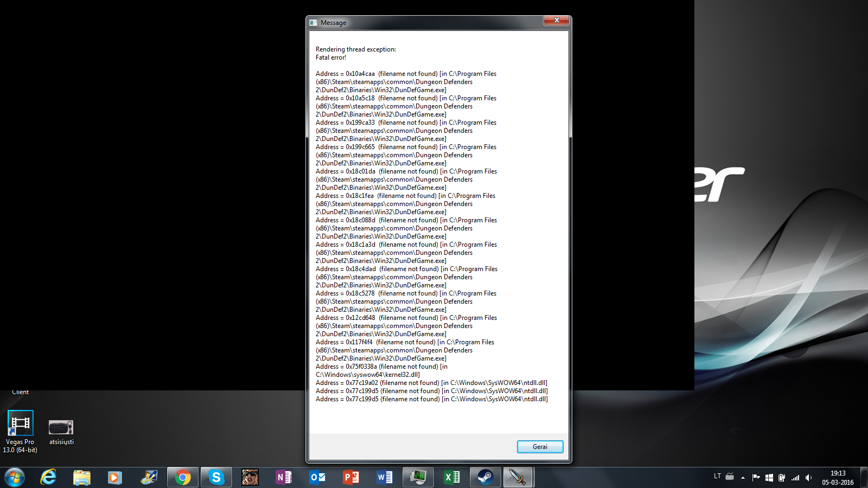Image resolution: width=868 pixels, height=488 pixels.
Task: Open Windows Media Player from the taskbar
Action: tap(114, 478)
